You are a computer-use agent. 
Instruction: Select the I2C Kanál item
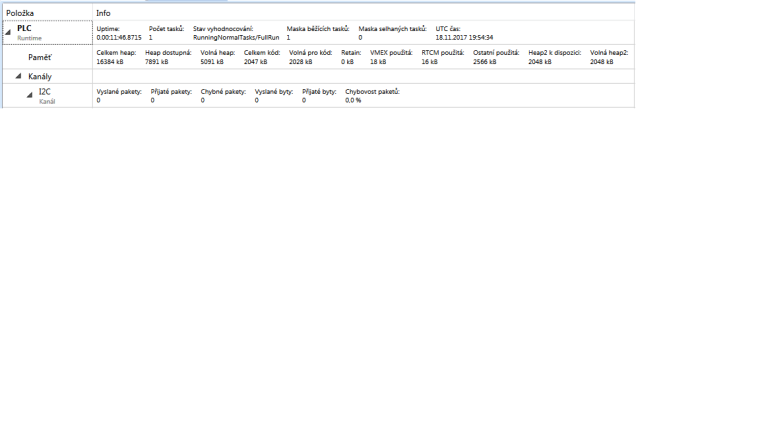coord(45,95)
